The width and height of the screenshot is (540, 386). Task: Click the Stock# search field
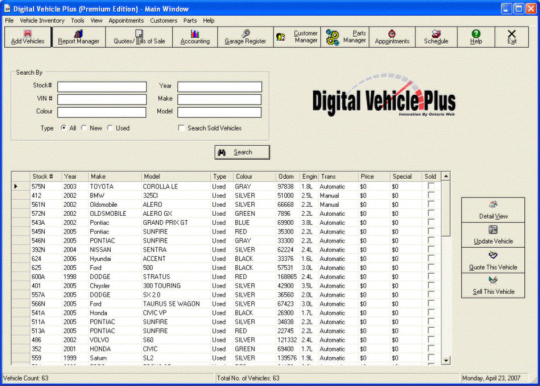click(x=102, y=86)
